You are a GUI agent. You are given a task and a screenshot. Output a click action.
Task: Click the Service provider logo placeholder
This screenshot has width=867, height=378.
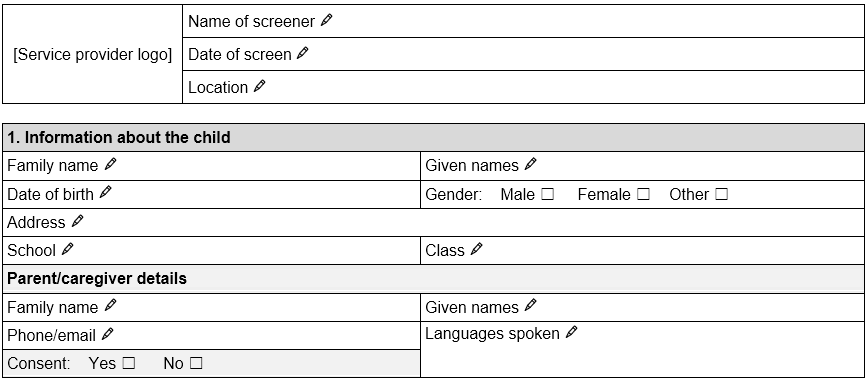[x=93, y=54]
